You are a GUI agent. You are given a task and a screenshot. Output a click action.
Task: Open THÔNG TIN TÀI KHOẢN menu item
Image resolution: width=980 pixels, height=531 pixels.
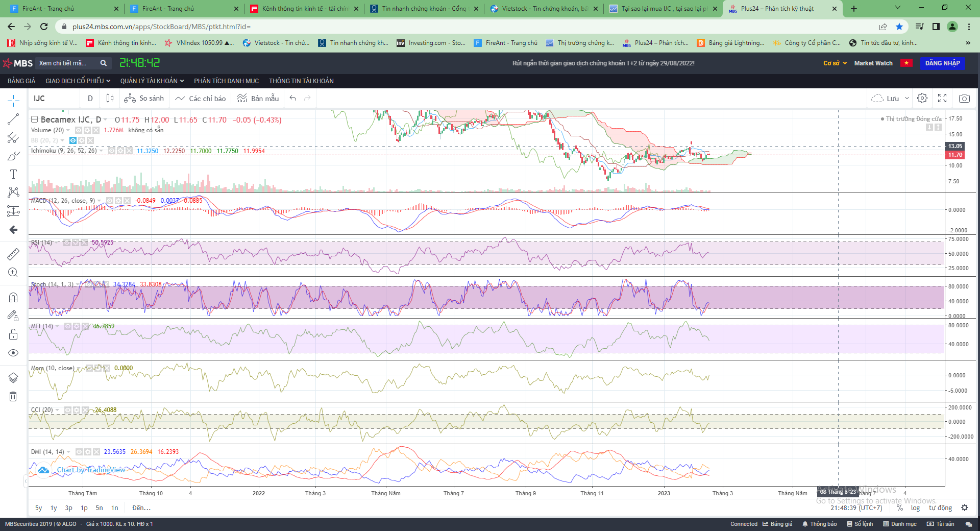point(301,81)
